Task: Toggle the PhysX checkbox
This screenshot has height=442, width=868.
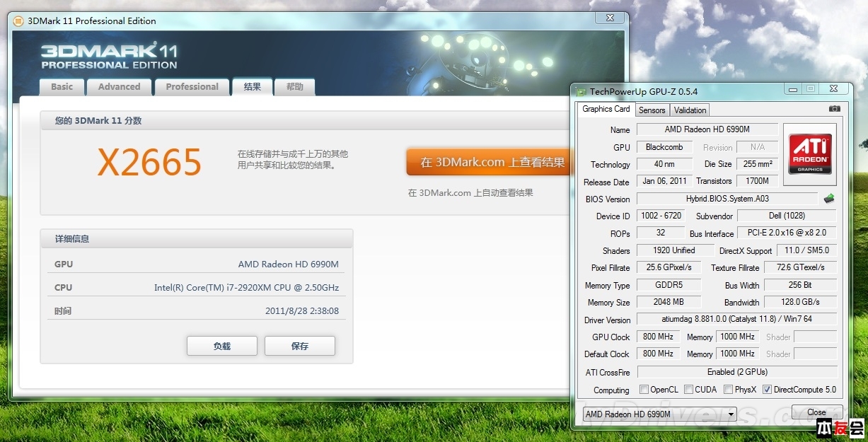Action: (728, 390)
